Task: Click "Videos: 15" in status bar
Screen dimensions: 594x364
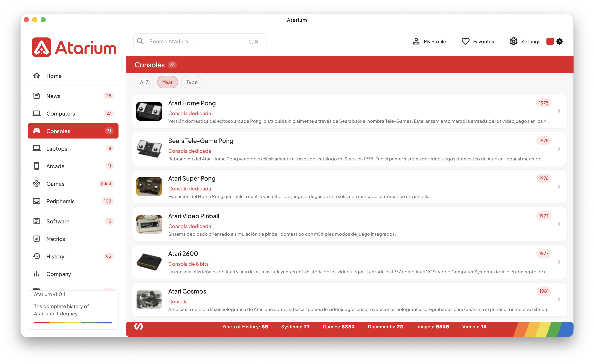Action: (x=474, y=327)
